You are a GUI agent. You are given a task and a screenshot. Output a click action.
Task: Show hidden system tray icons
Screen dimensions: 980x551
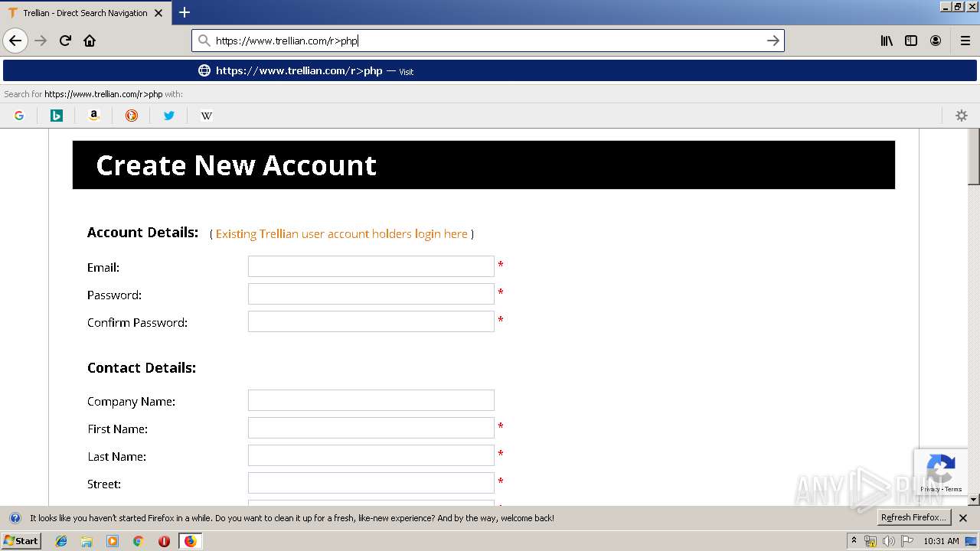click(854, 540)
